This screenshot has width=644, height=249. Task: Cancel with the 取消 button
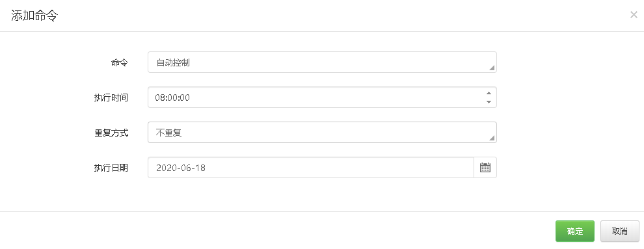[x=619, y=231]
